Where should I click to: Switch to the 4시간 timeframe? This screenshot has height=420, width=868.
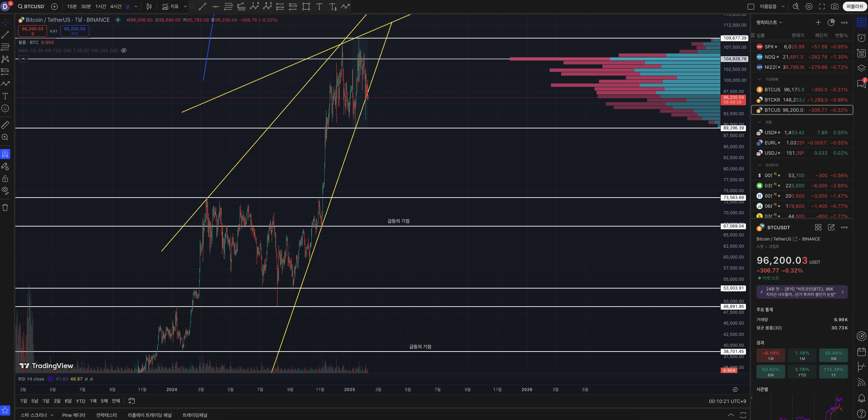(x=116, y=6)
